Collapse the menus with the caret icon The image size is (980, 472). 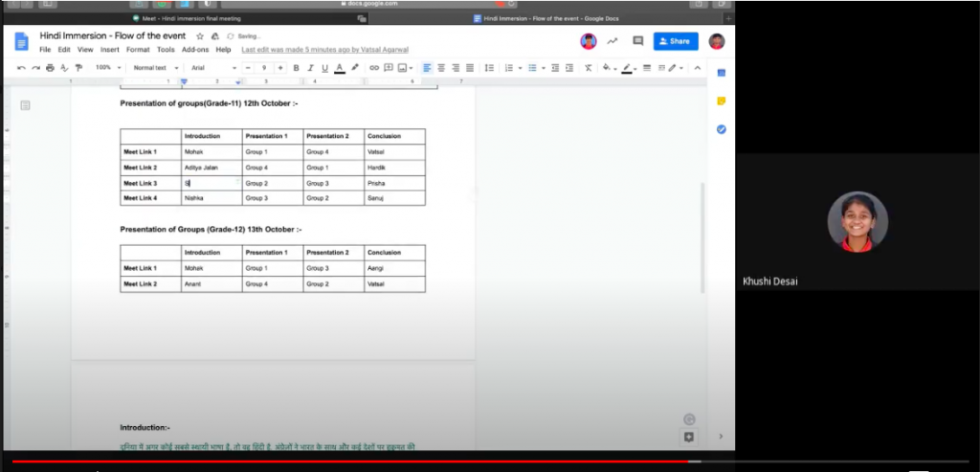tap(698, 68)
